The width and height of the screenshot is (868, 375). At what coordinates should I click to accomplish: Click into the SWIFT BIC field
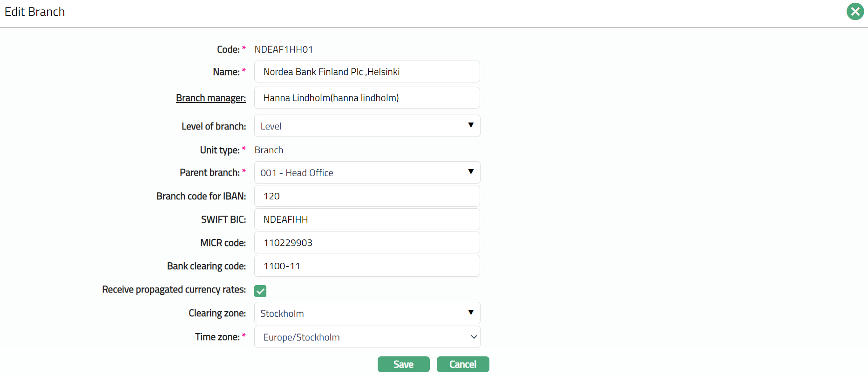pos(367,219)
